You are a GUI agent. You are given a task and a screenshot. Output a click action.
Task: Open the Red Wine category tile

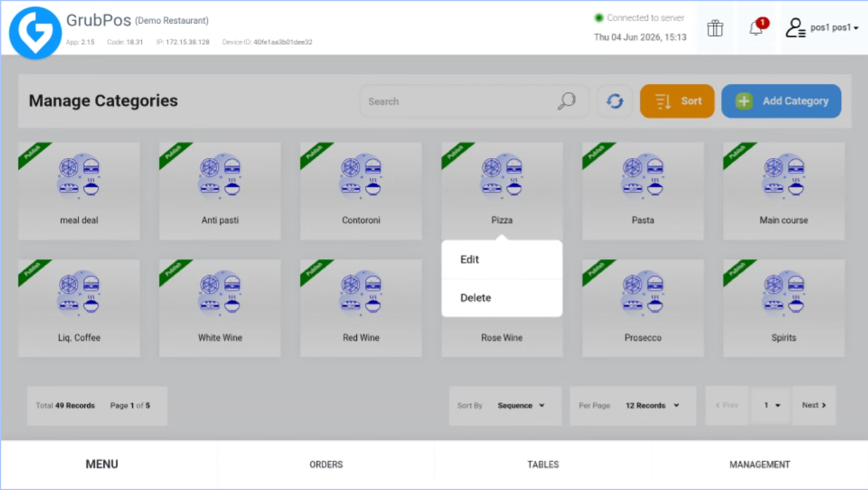coord(361,308)
